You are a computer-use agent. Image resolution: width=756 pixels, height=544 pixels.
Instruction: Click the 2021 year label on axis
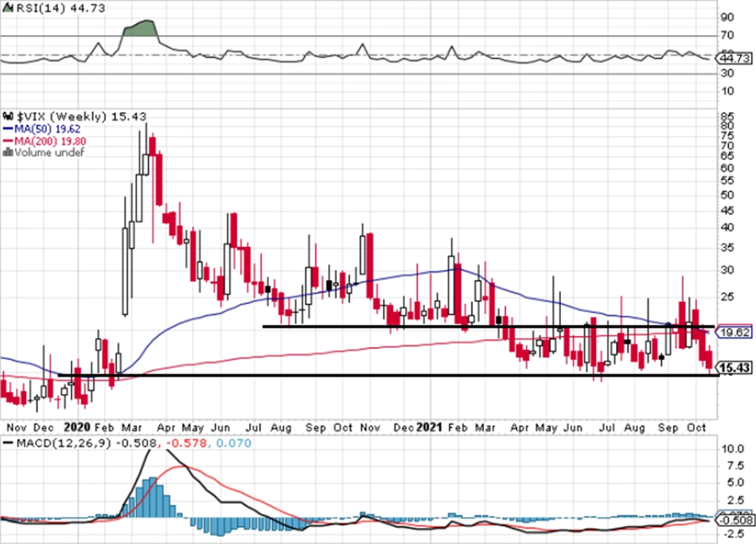click(x=430, y=427)
